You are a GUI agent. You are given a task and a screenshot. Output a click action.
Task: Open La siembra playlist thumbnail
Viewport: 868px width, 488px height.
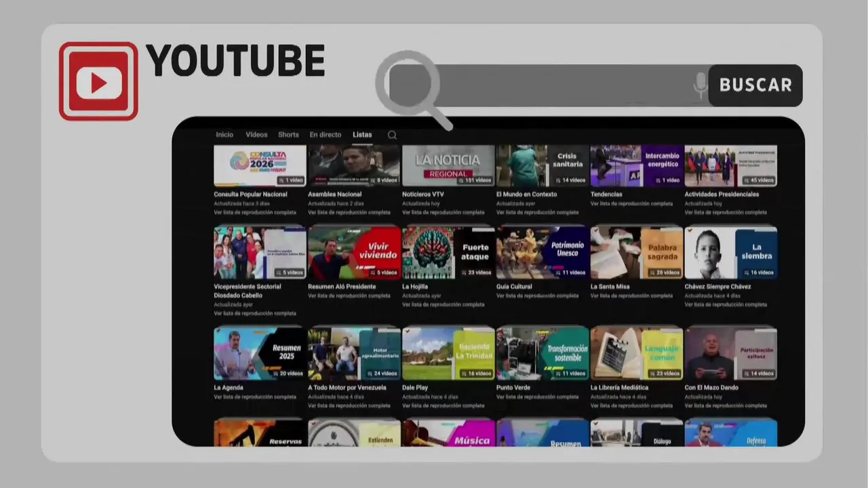(x=731, y=252)
